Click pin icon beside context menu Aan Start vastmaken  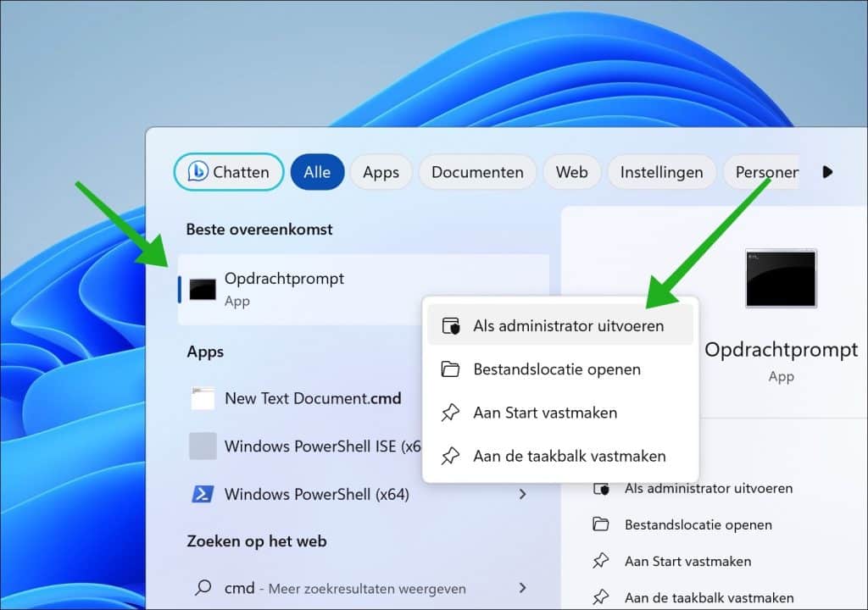(x=450, y=413)
